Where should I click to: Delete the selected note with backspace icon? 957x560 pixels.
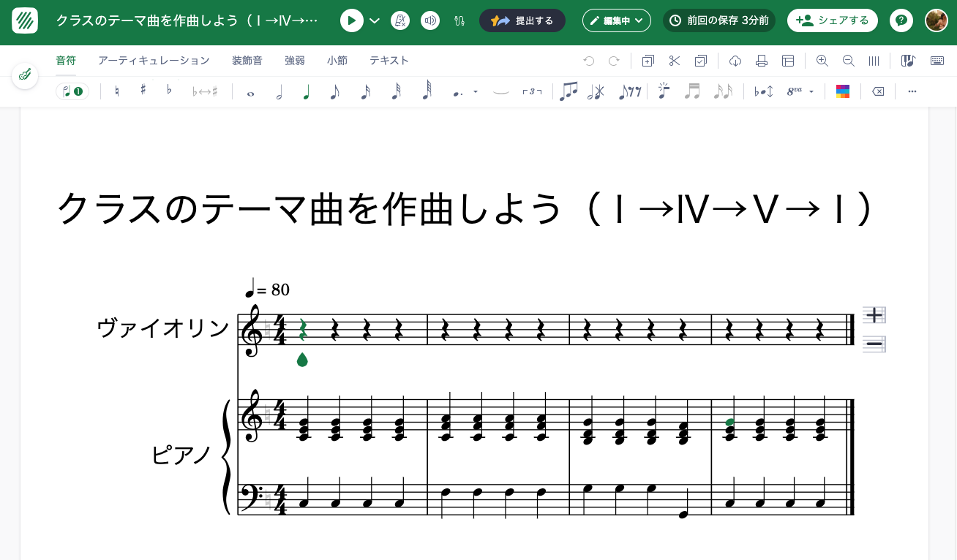877,91
